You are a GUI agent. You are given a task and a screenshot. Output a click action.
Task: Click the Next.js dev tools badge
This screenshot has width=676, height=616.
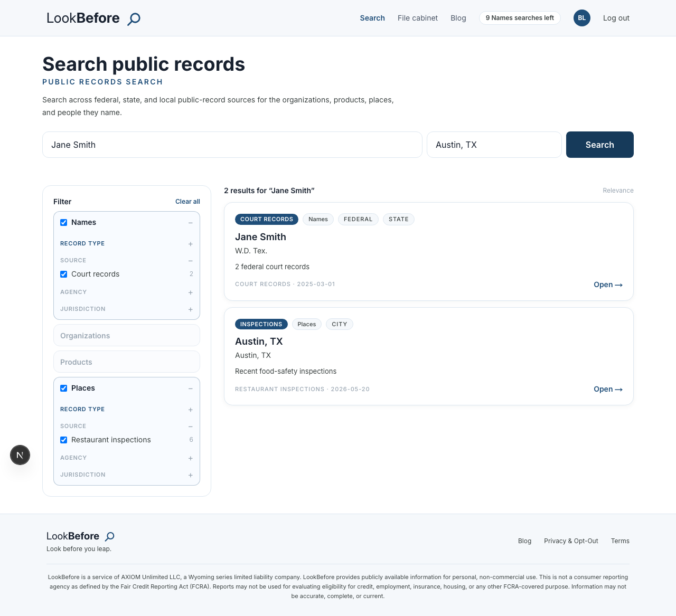pos(20,455)
